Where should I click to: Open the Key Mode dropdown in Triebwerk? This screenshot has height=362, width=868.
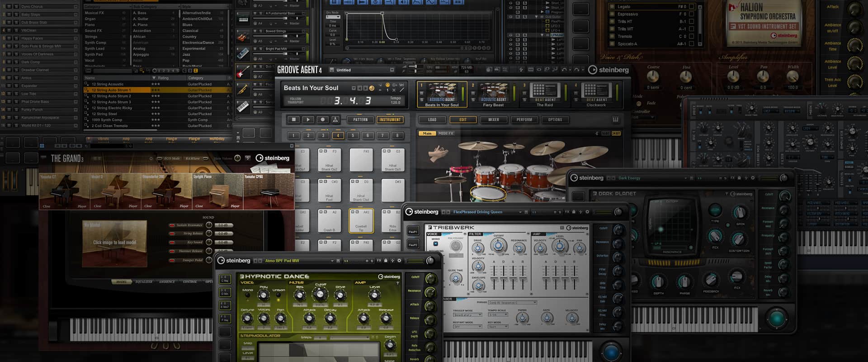[x=498, y=327]
